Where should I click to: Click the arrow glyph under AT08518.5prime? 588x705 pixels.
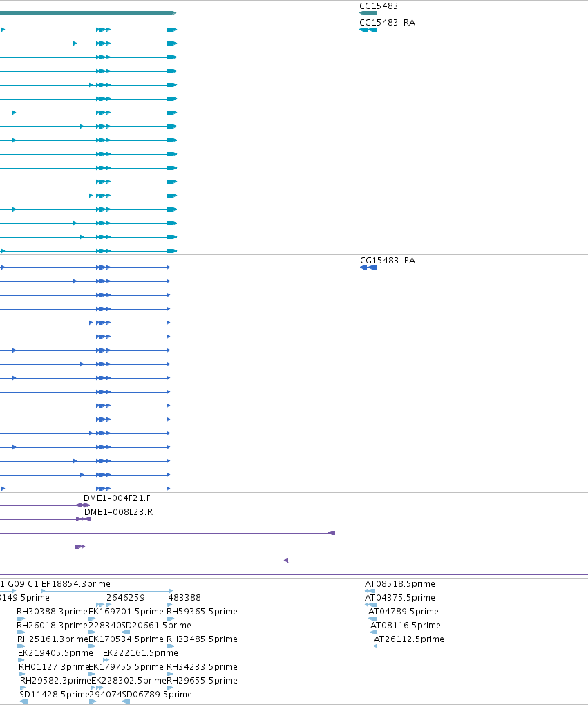coord(370,591)
